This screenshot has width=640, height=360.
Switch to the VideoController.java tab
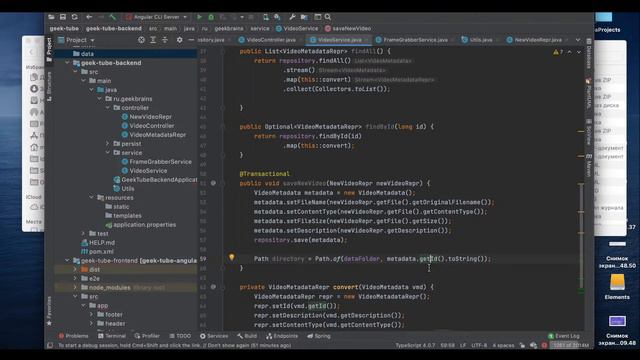(268, 40)
